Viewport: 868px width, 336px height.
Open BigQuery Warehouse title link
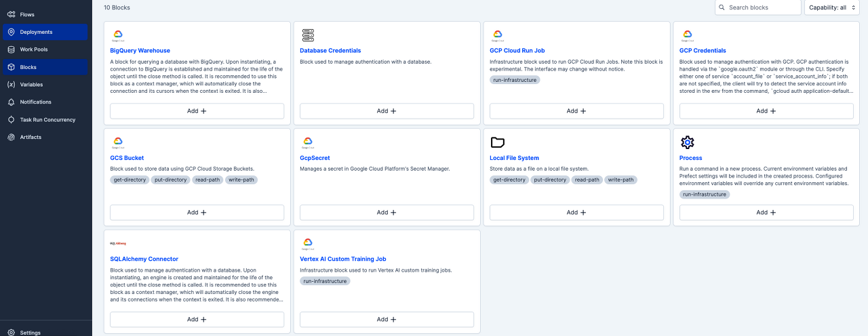140,51
